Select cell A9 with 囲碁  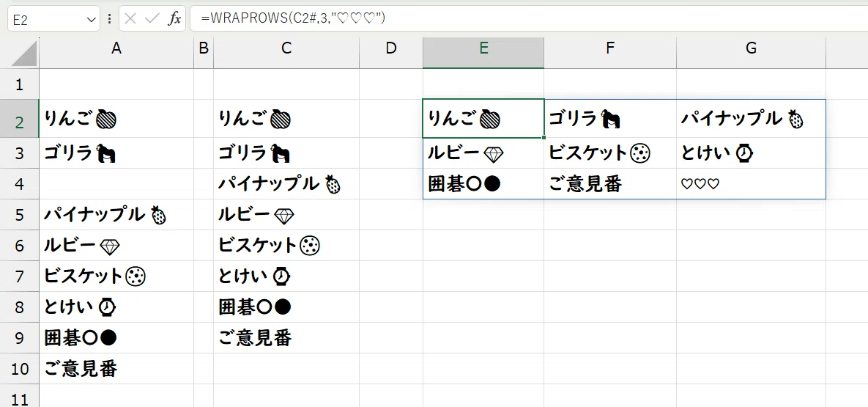coord(116,337)
